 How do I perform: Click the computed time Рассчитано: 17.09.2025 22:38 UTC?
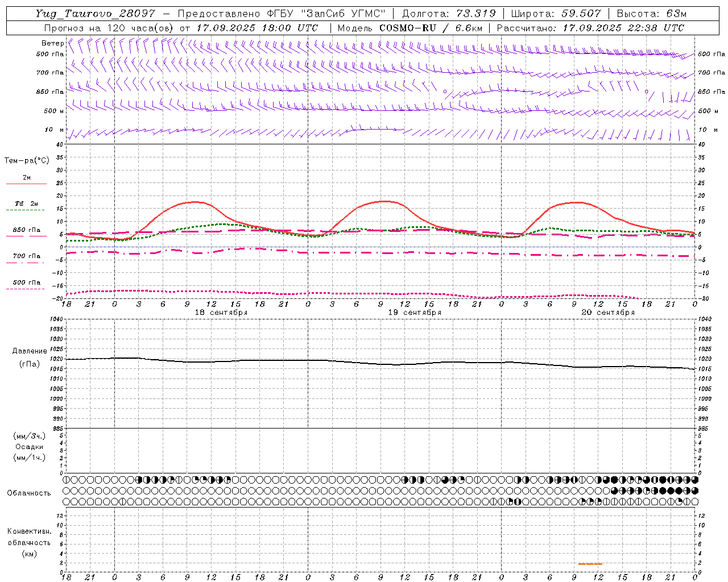click(x=590, y=28)
